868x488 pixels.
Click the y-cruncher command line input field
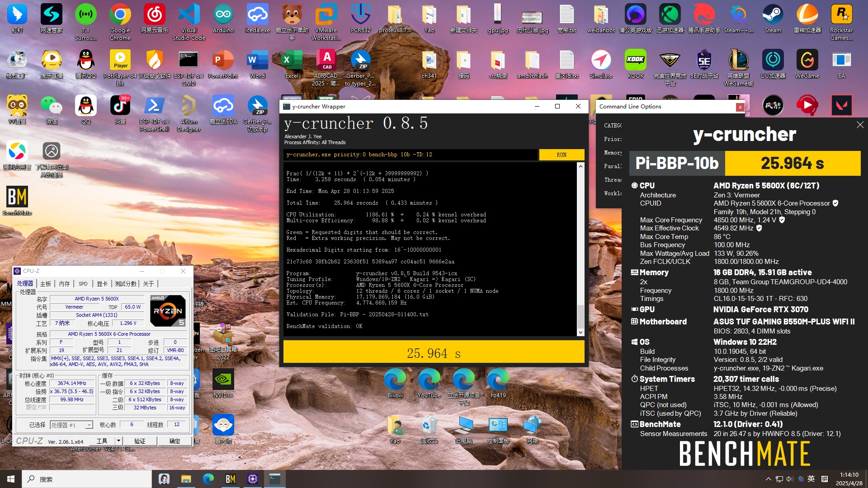(410, 155)
